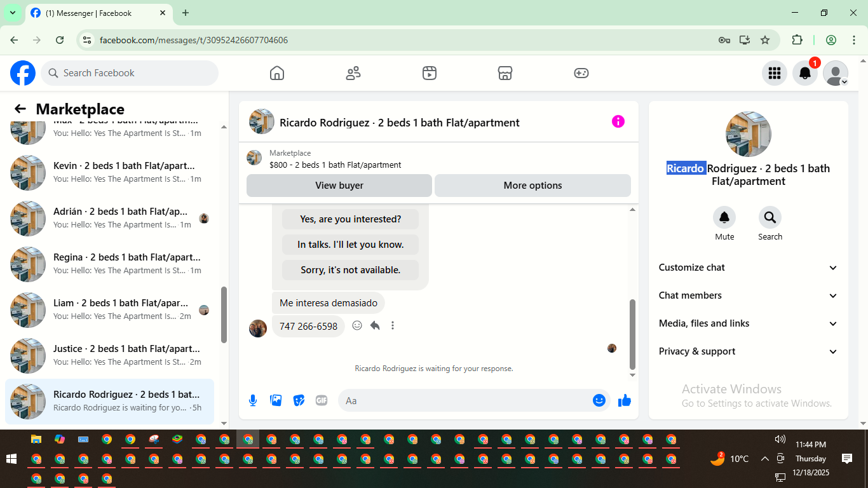Open a new Chrome tab
This screenshot has width=868, height=488.
coord(186,13)
